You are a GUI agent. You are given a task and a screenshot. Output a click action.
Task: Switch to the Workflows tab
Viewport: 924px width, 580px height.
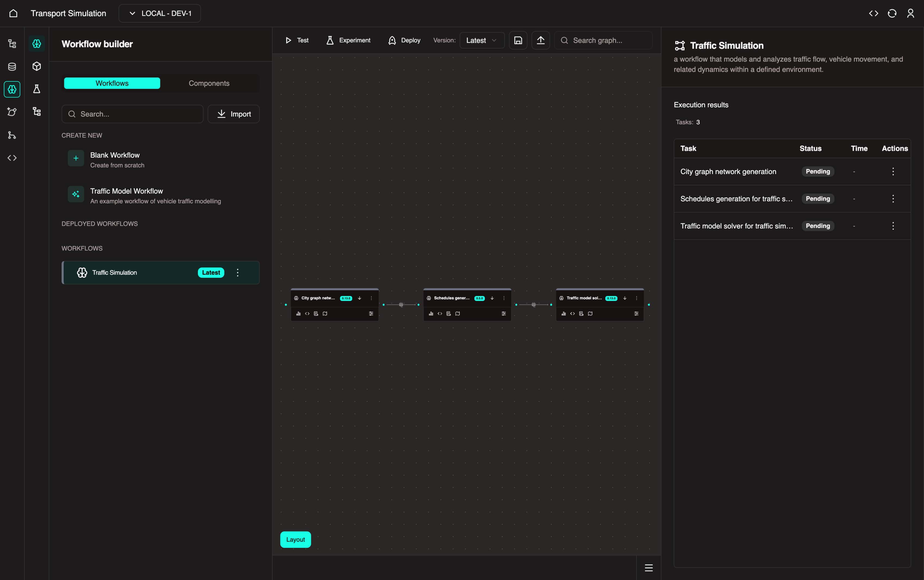(x=112, y=83)
